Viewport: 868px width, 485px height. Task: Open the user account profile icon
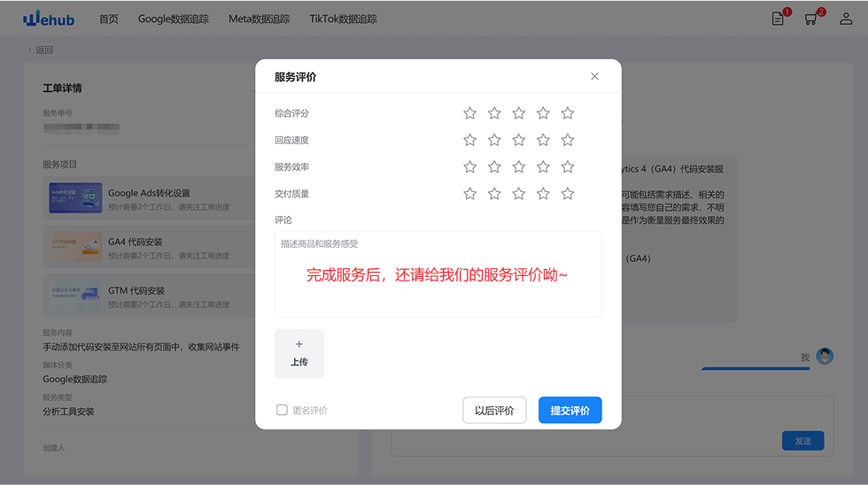coord(846,19)
